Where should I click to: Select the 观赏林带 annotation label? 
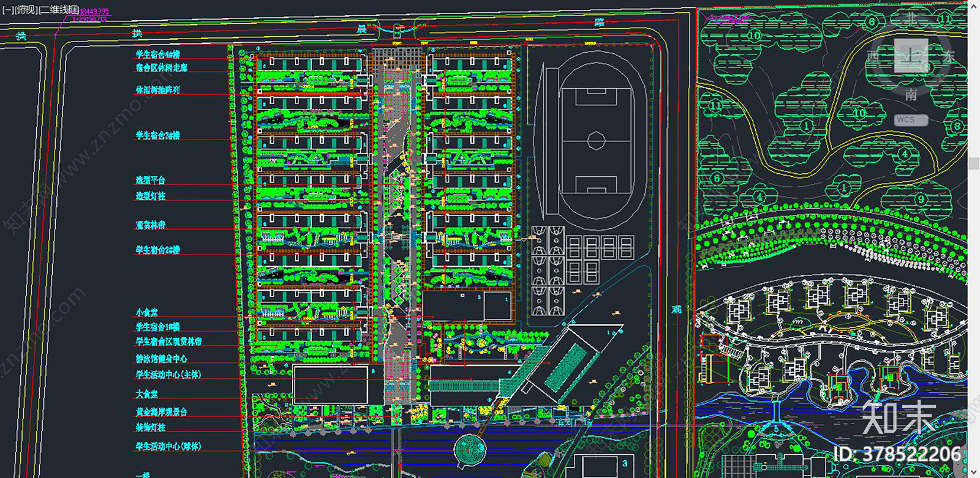click(x=151, y=225)
